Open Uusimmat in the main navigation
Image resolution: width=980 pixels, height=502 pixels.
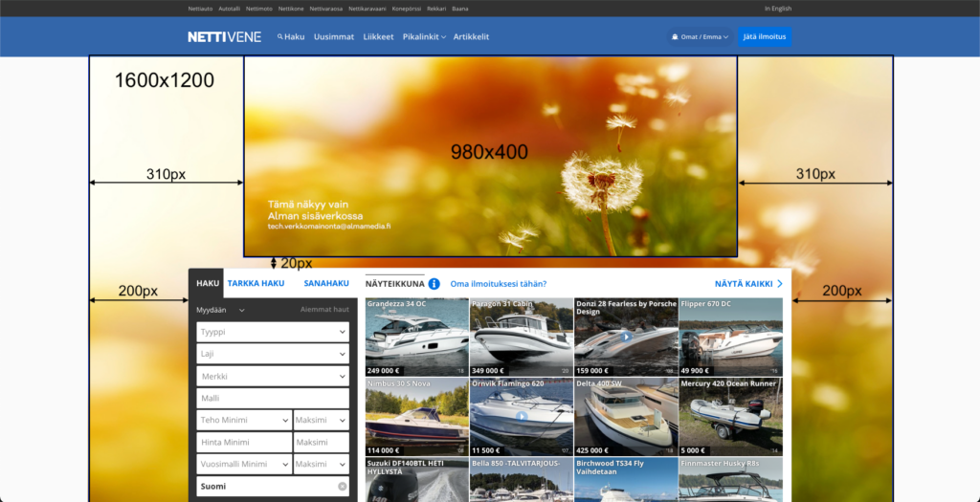click(334, 37)
